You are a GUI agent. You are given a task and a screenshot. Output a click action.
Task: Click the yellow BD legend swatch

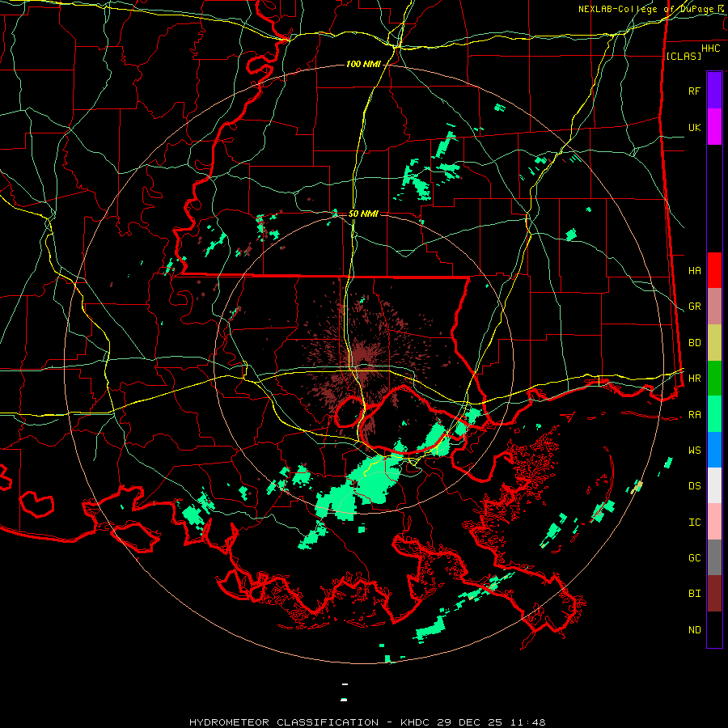click(x=714, y=343)
